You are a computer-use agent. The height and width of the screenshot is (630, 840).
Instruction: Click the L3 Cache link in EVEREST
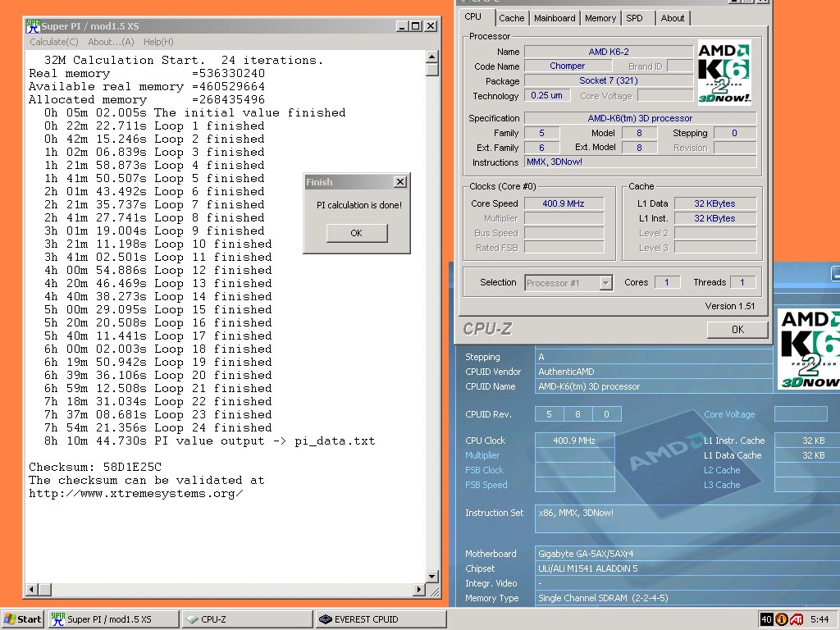pyautogui.click(x=722, y=485)
